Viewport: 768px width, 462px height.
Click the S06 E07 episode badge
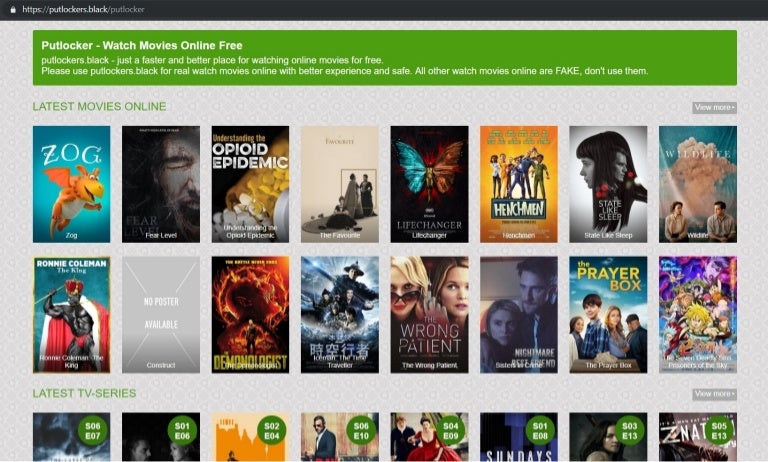click(x=94, y=431)
